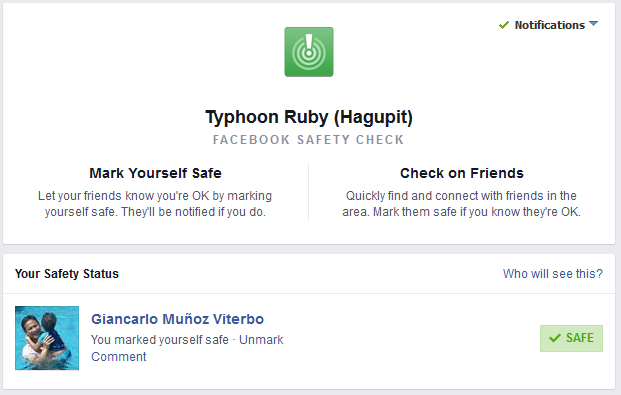This screenshot has width=621, height=395.
Task: Open the Who will see this? link
Action: (552, 274)
